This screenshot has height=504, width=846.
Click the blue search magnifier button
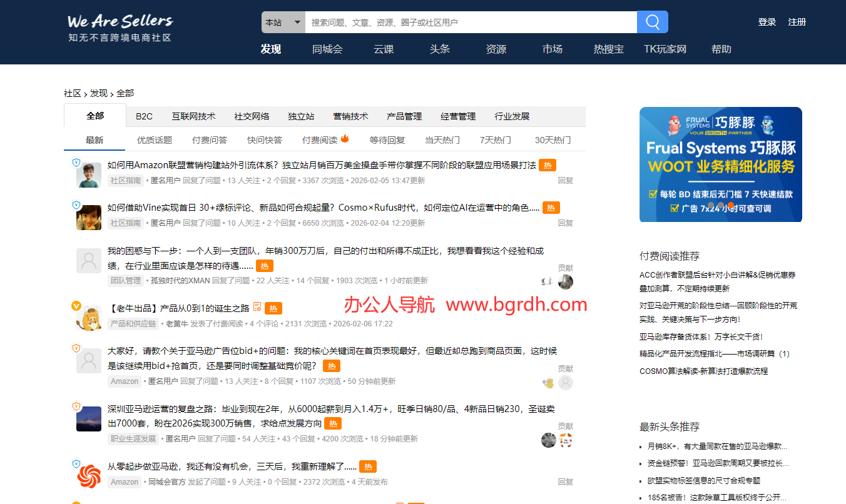coord(652,22)
